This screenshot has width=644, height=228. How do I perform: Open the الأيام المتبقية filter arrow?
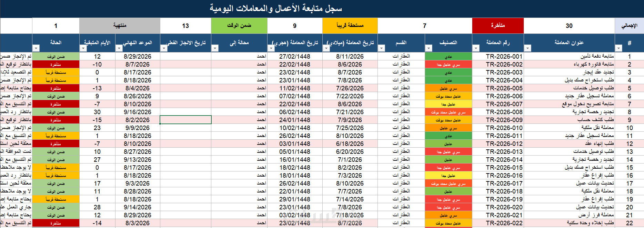coord(83,48)
